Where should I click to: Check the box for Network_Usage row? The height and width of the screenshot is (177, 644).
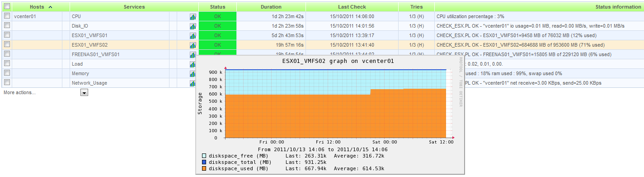7,82
